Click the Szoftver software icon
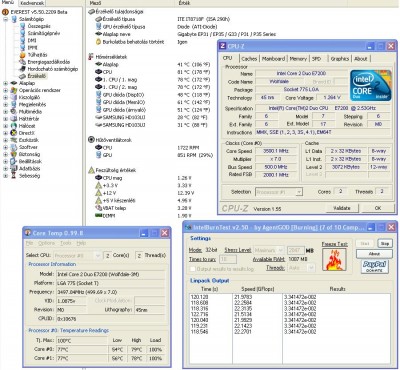The image size is (400, 370). pos(14,147)
